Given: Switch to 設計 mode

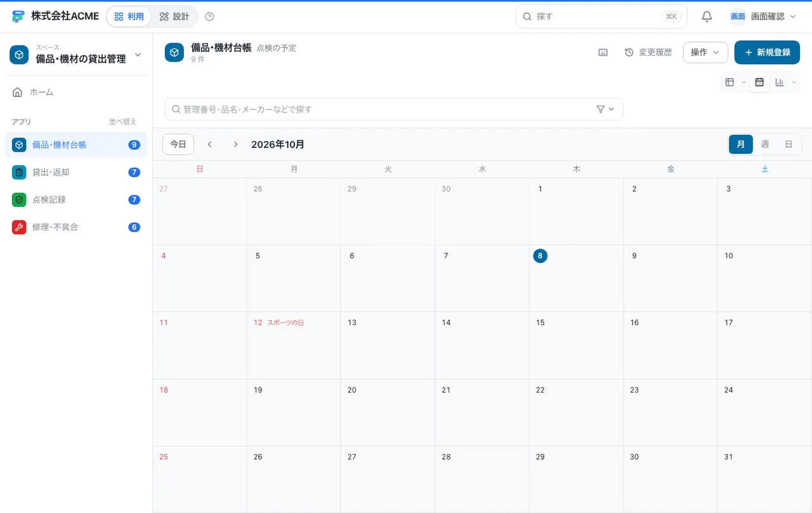Looking at the screenshot, I should (174, 16).
